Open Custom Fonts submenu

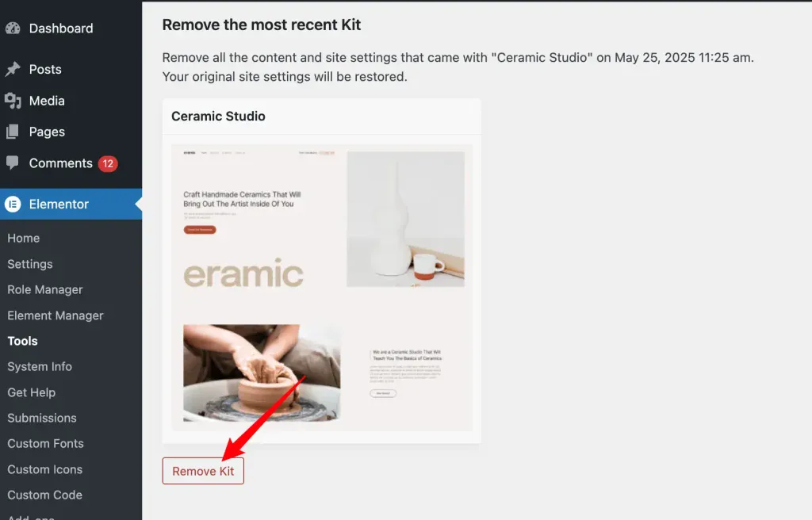pyautogui.click(x=45, y=443)
